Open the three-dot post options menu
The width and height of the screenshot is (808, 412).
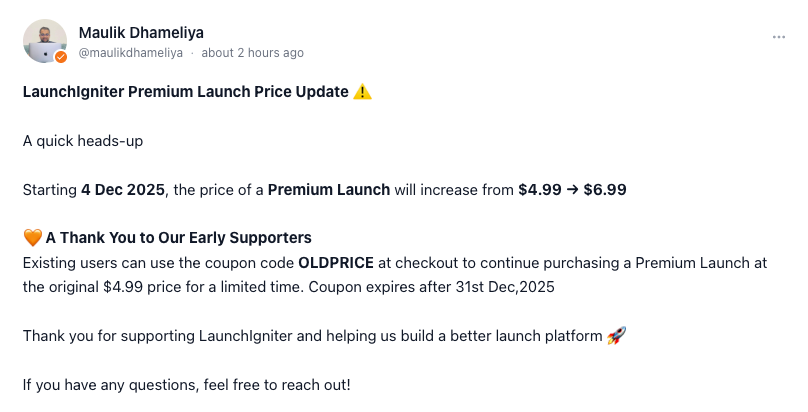[779, 37]
